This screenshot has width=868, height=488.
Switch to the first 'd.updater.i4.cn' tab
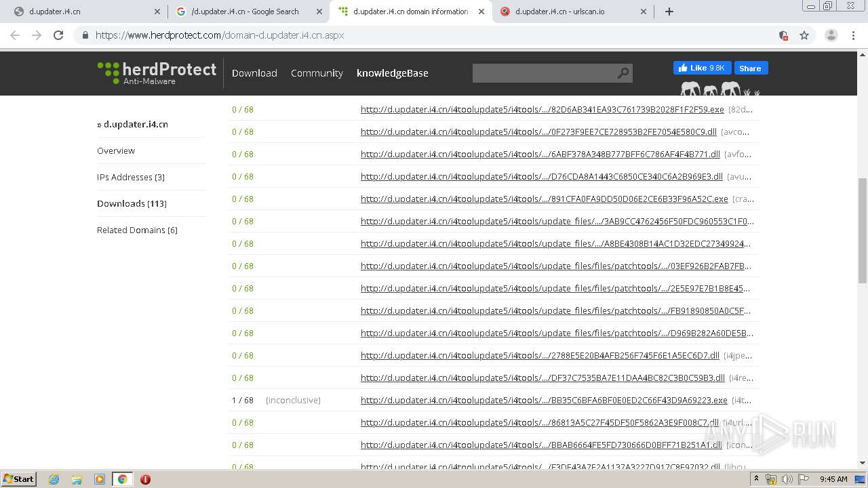[86, 12]
